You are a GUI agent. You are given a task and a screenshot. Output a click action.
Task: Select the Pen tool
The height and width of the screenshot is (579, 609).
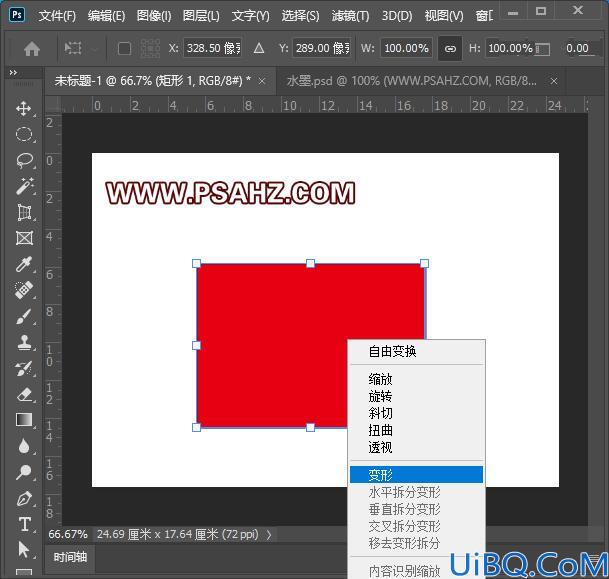pos(24,498)
